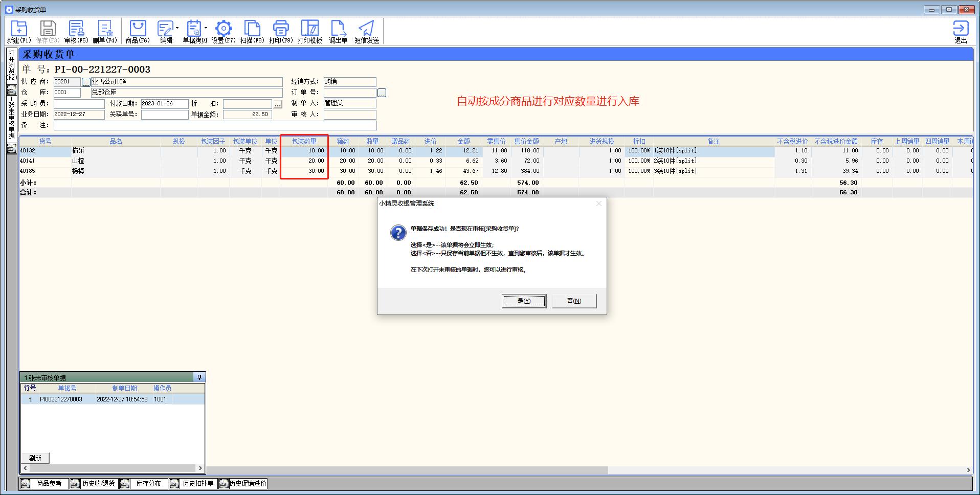Click the 仓库 code field 0001

[x=67, y=93]
